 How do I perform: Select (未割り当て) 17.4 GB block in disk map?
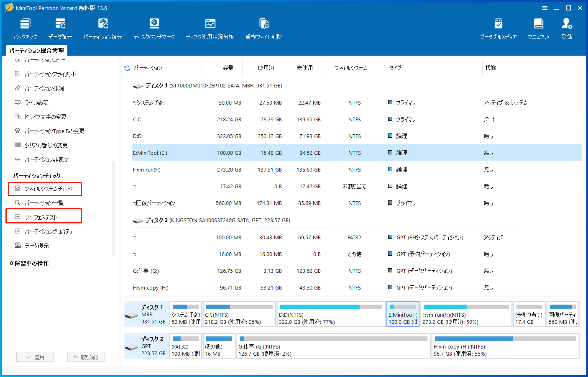tap(529, 314)
